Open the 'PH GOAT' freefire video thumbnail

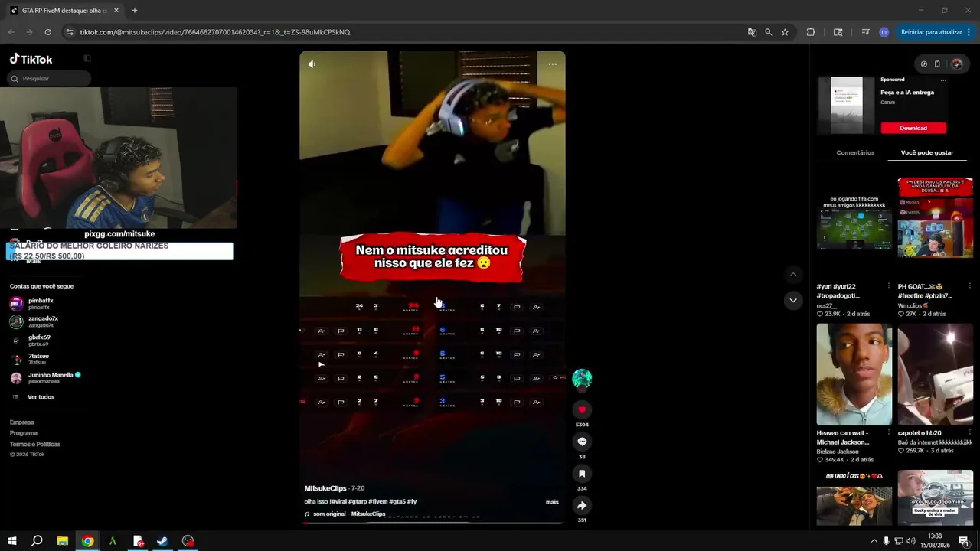click(935, 228)
